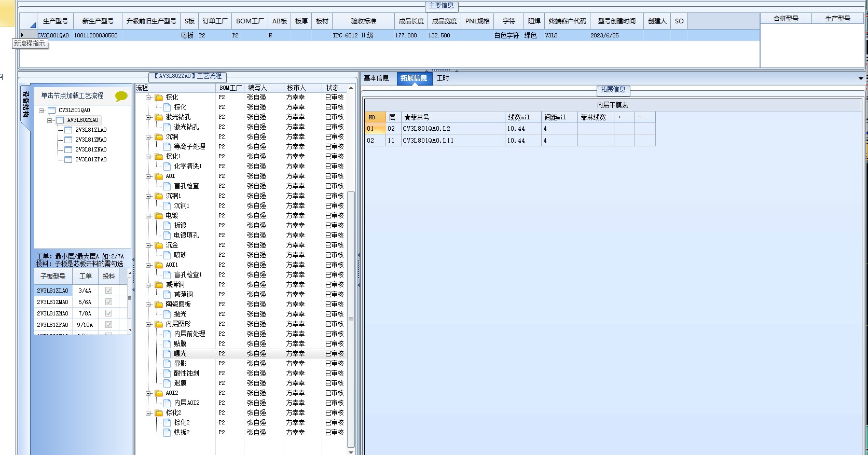The width and height of the screenshot is (868, 455).
Task: Collapse the 沉金 process folder
Action: 149,245
